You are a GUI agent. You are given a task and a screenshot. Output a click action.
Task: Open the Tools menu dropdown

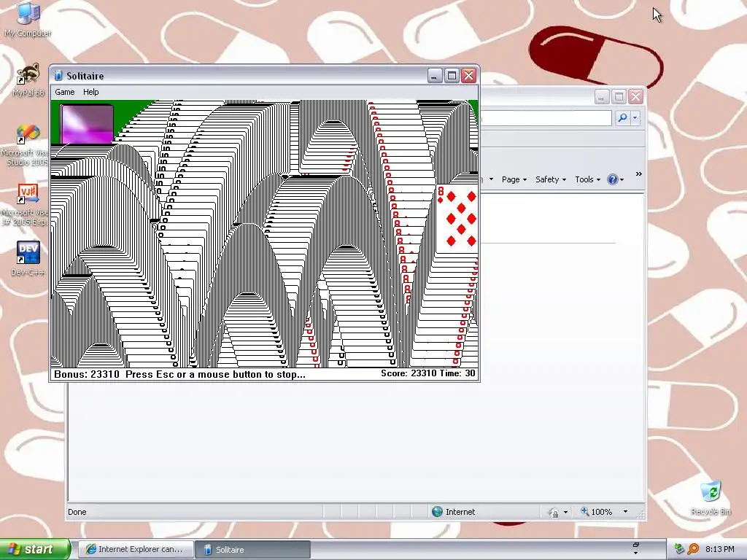click(587, 179)
